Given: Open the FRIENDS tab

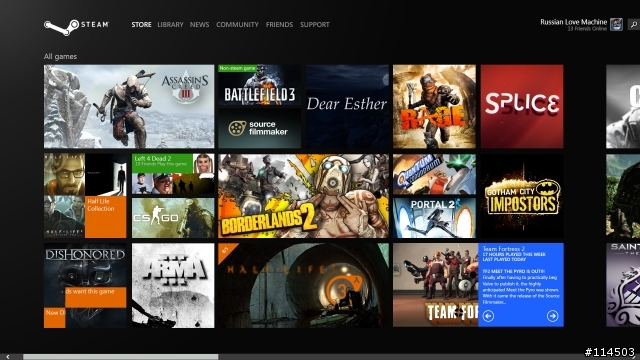Looking at the screenshot, I should click(x=279, y=24).
